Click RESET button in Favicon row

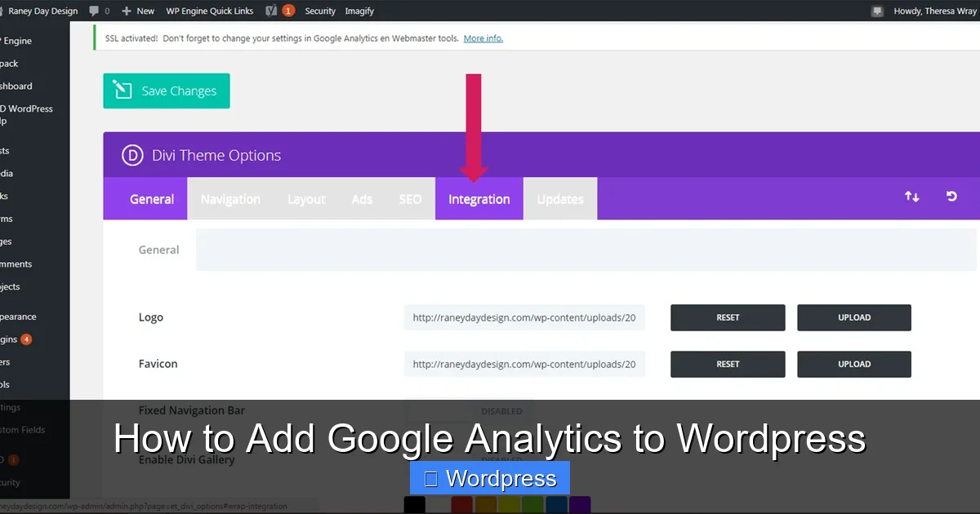728,364
